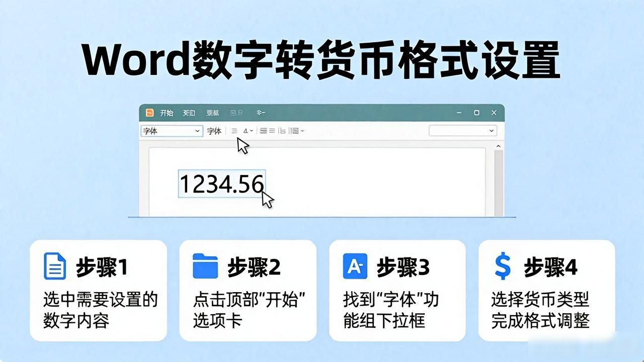This screenshot has height=362, width=644.
Task: Select the greyed-out tab in the title bar
Action: (236, 113)
